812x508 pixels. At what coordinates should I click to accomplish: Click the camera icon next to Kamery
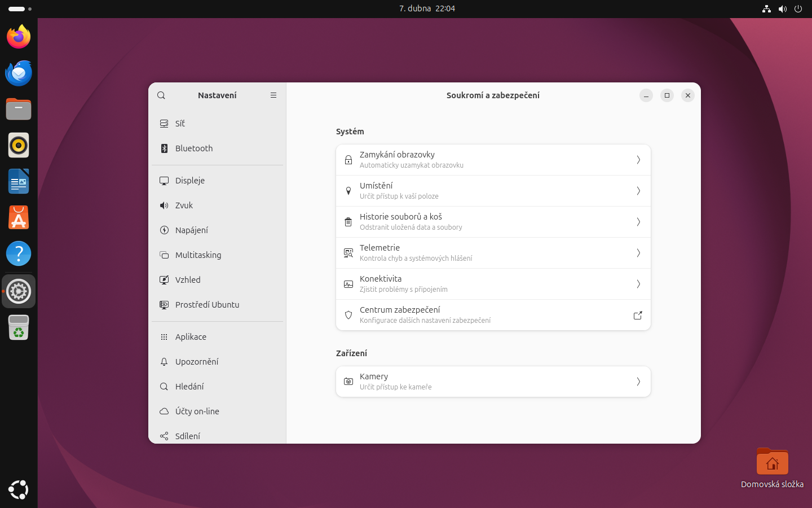coord(348,382)
